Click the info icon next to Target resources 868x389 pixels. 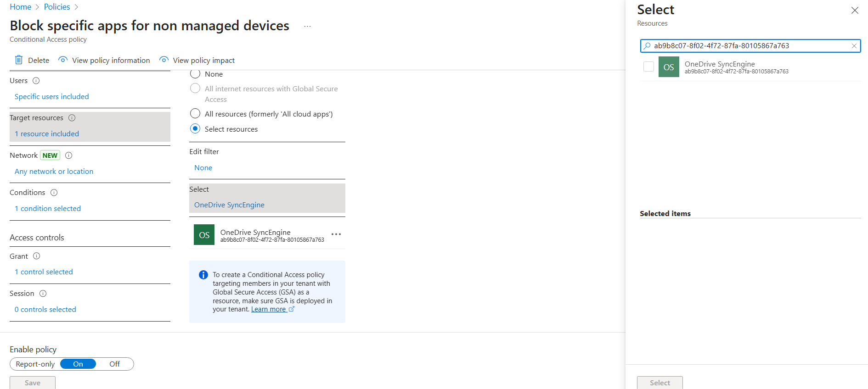72,118
